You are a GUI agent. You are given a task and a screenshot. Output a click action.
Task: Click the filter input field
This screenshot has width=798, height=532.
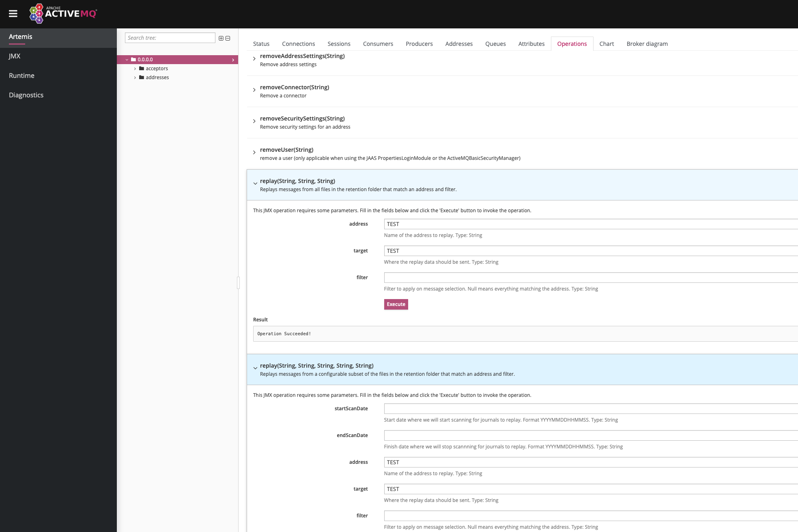[592, 277]
